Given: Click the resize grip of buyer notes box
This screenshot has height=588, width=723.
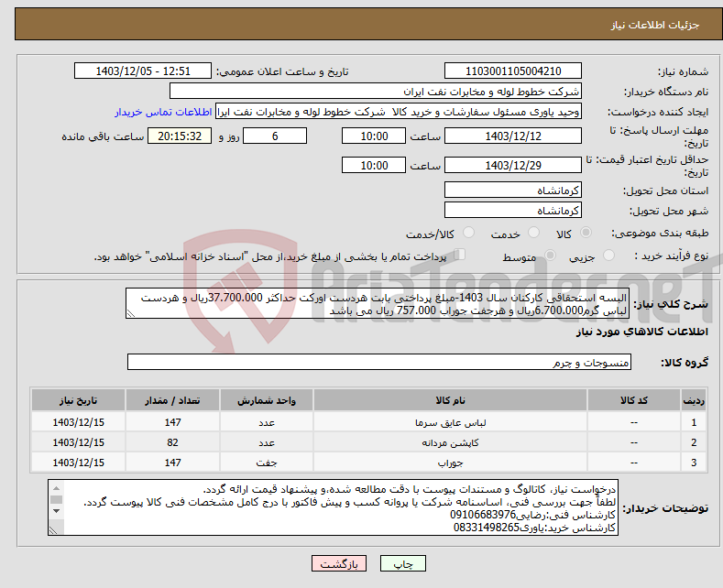Looking at the screenshot, I should coord(53,530).
